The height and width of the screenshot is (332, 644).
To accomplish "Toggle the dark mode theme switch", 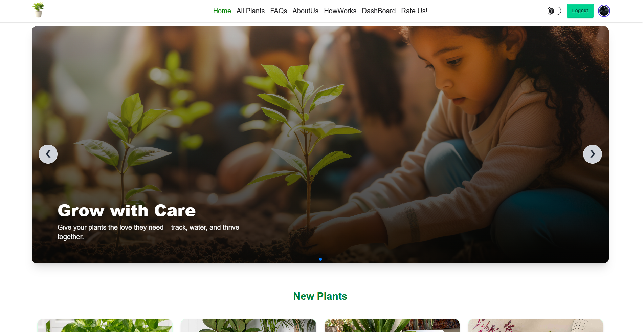I will point(554,11).
